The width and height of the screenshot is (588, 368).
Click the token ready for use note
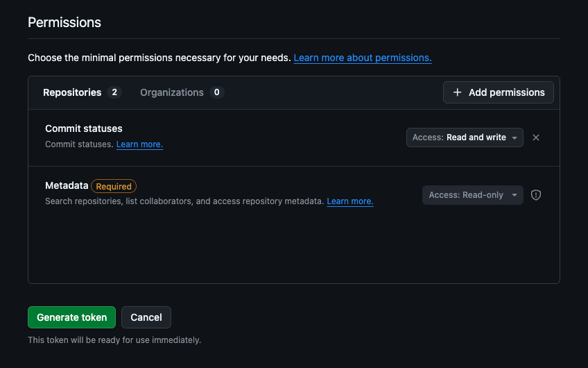114,340
